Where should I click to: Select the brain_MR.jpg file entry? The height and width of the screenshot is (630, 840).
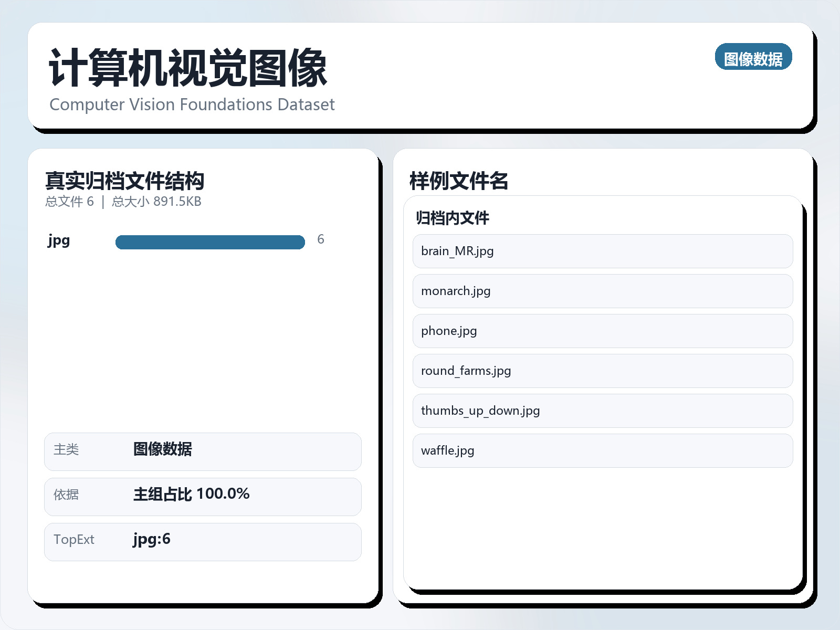pyautogui.click(x=602, y=251)
